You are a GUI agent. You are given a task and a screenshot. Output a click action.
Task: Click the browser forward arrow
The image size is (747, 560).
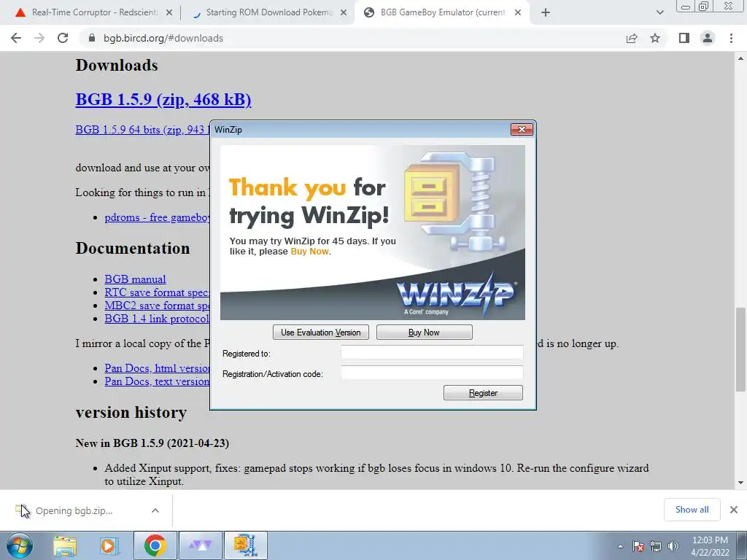[x=39, y=38]
